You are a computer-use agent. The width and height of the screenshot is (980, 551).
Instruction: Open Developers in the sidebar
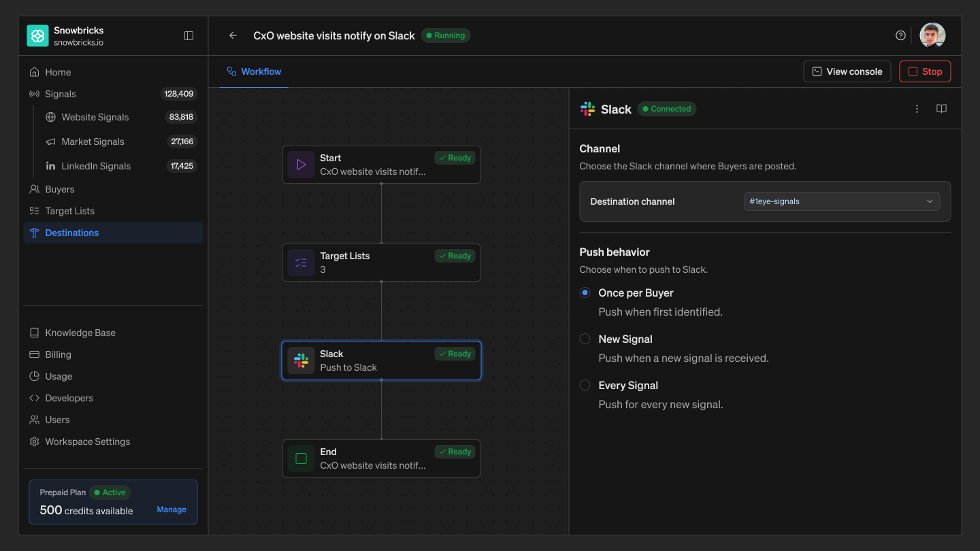[113, 398]
